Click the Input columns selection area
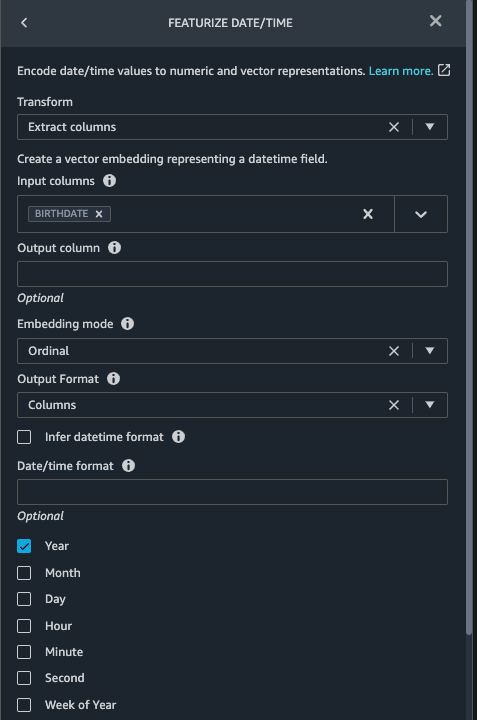This screenshot has height=720, width=477. click(206, 214)
